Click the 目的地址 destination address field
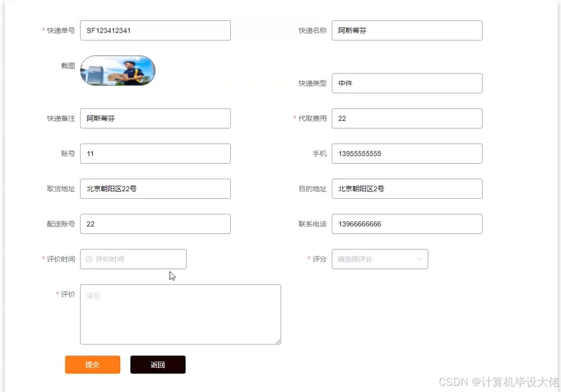 407,189
